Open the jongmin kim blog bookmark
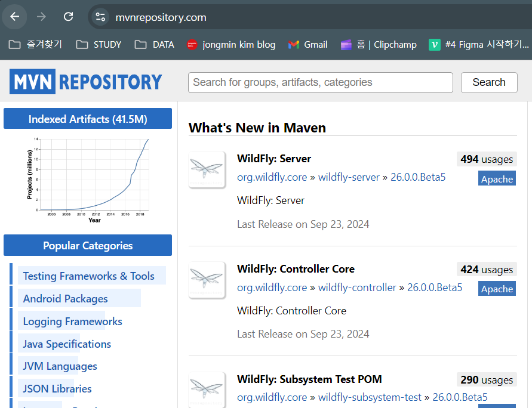532x408 pixels. pyautogui.click(x=231, y=44)
